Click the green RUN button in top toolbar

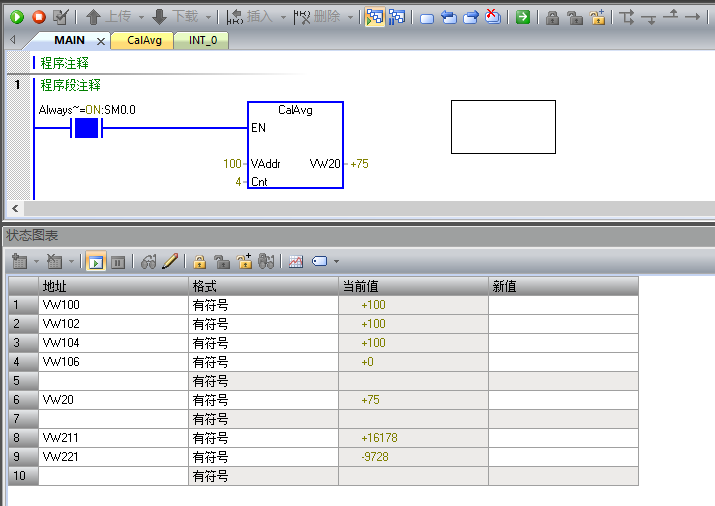17,17
